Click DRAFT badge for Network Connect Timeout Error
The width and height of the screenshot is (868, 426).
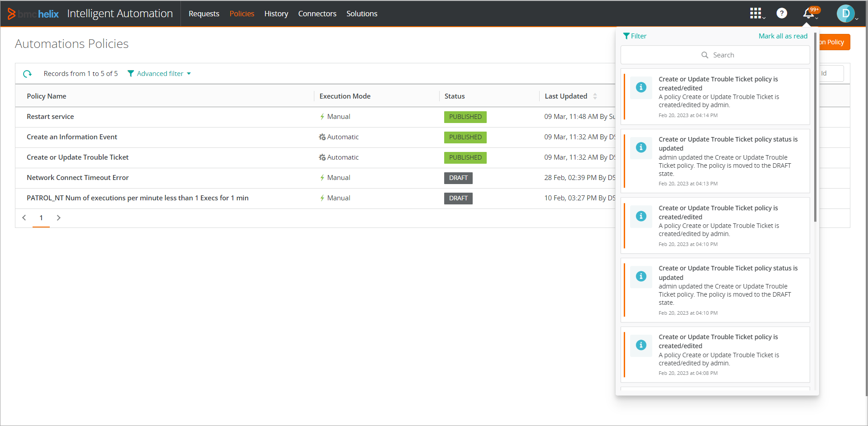point(458,178)
